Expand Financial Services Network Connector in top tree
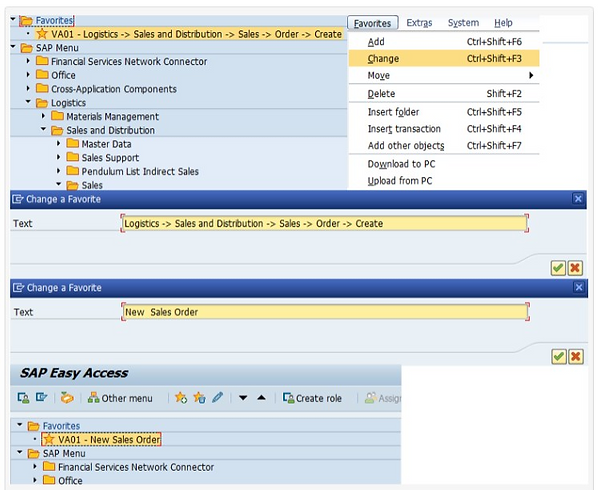Image resolution: width=600 pixels, height=490 pixels. click(x=28, y=61)
